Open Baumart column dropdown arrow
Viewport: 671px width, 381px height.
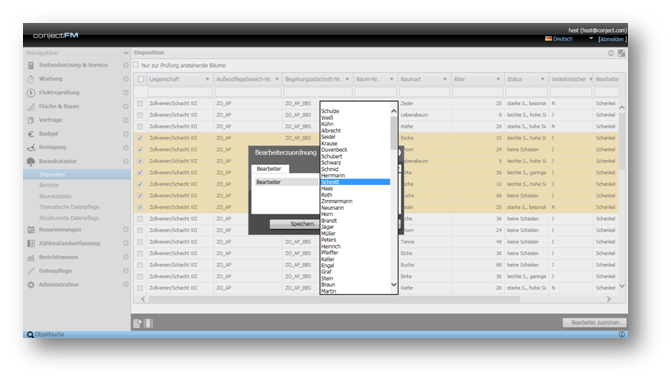click(x=445, y=79)
